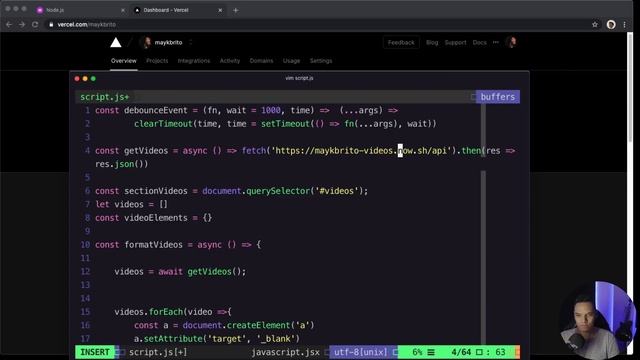Image resolution: width=640 pixels, height=360 pixels.
Task: Bookmark page with star icon
Action: [x=595, y=24]
